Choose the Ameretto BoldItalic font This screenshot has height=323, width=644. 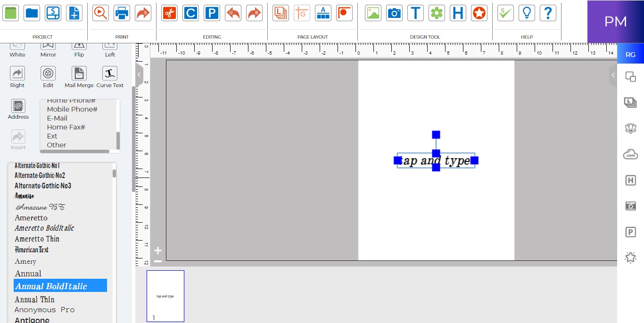44,228
